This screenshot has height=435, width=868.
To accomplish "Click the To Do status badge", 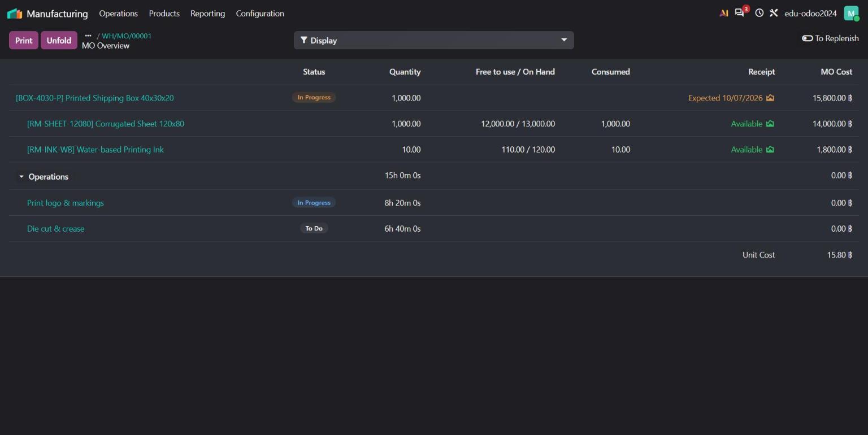I will coord(314,228).
